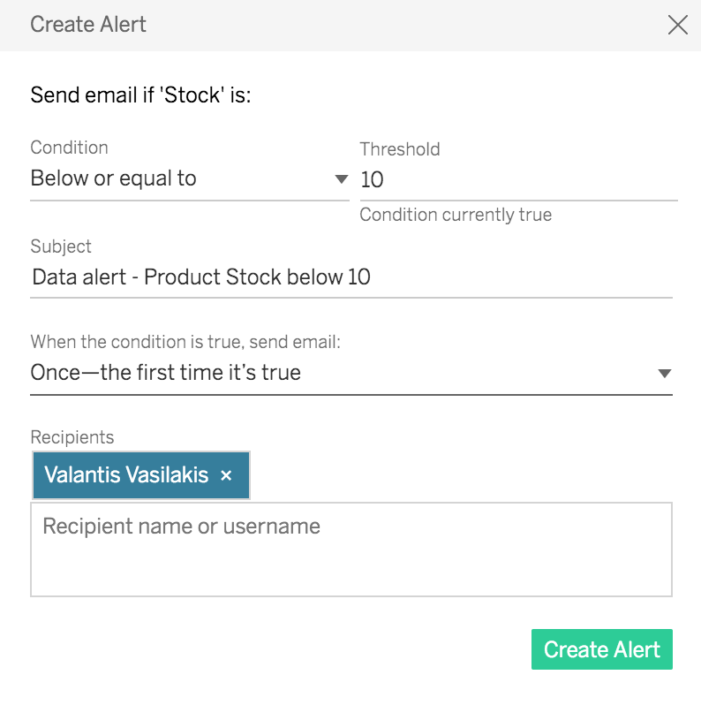Click the 'Condition currently true' status message
Screen dimensions: 701x705
455,215
